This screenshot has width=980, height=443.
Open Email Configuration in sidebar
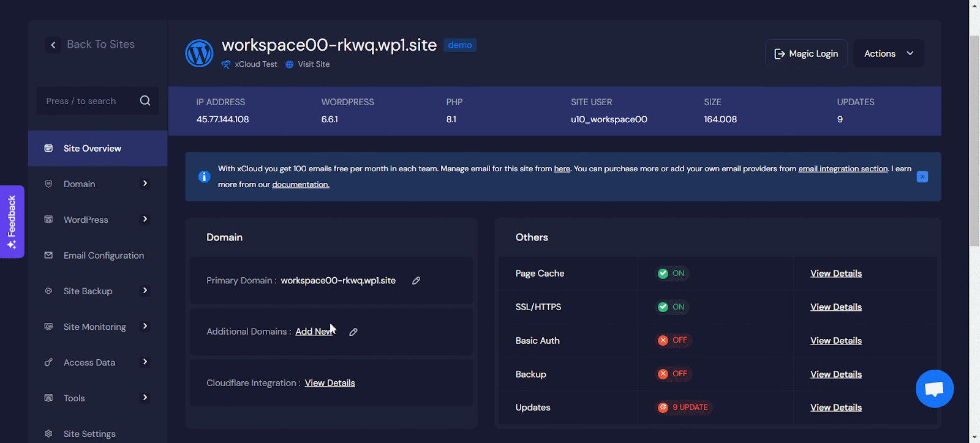[x=98, y=255]
